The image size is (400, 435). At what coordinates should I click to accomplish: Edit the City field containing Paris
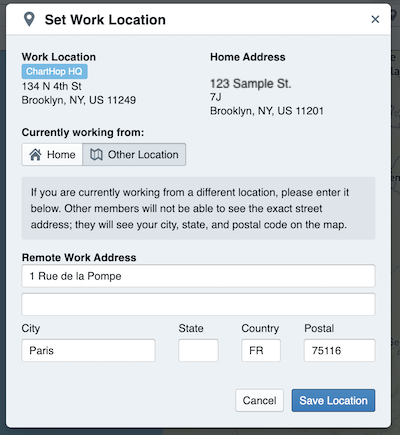pyautogui.click(x=88, y=350)
